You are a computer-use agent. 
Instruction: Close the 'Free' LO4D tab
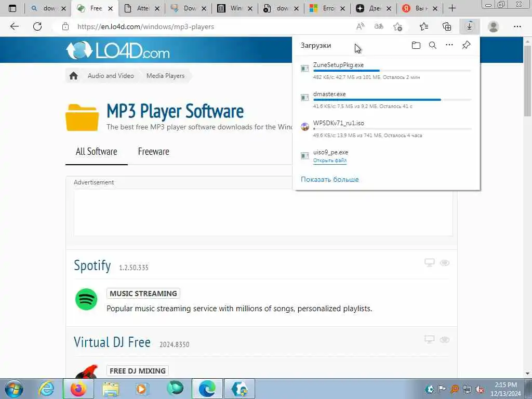[110, 9]
